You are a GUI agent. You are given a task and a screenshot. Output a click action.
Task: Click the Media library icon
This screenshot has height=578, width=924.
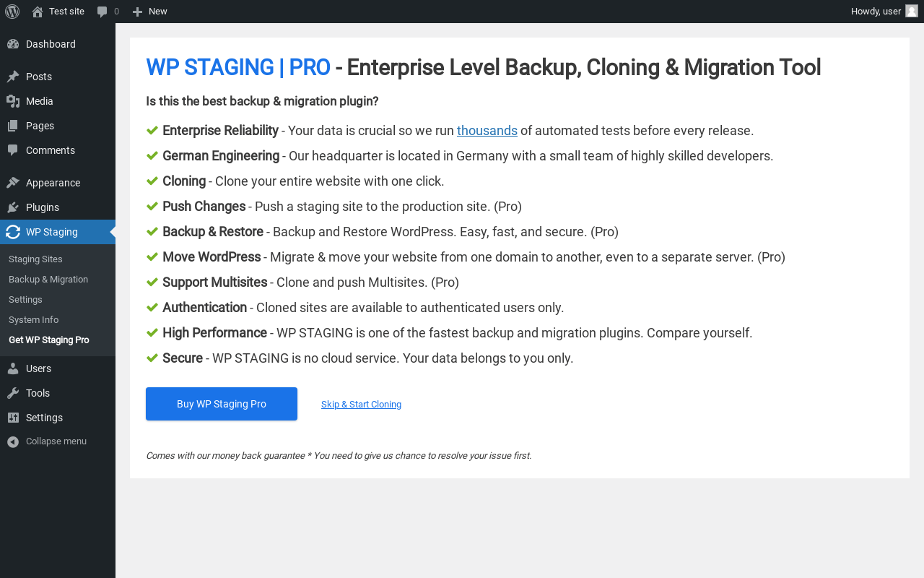coord(13,101)
